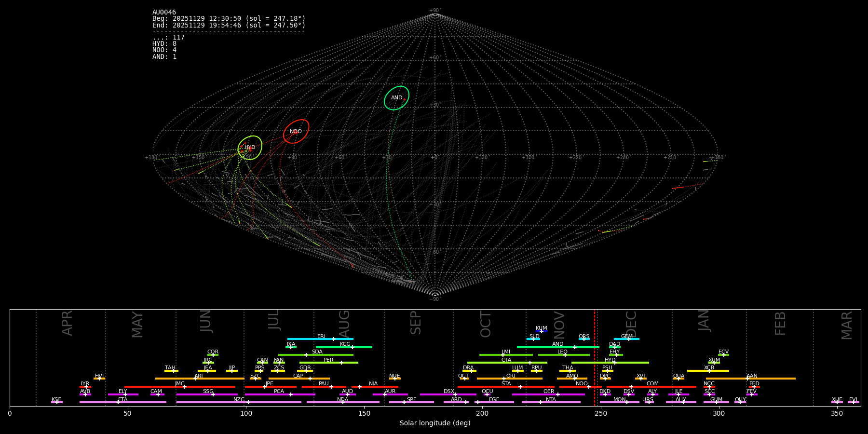Viewport: 868px width, 434px height.
Task: Select the '...: 117' count line
Action: click(x=168, y=38)
